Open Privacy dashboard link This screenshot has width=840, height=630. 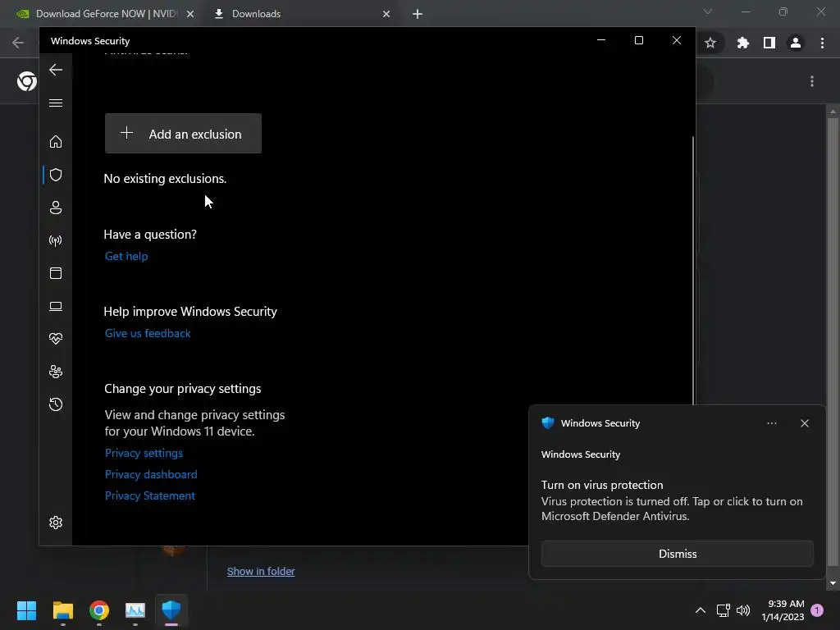[151, 475]
